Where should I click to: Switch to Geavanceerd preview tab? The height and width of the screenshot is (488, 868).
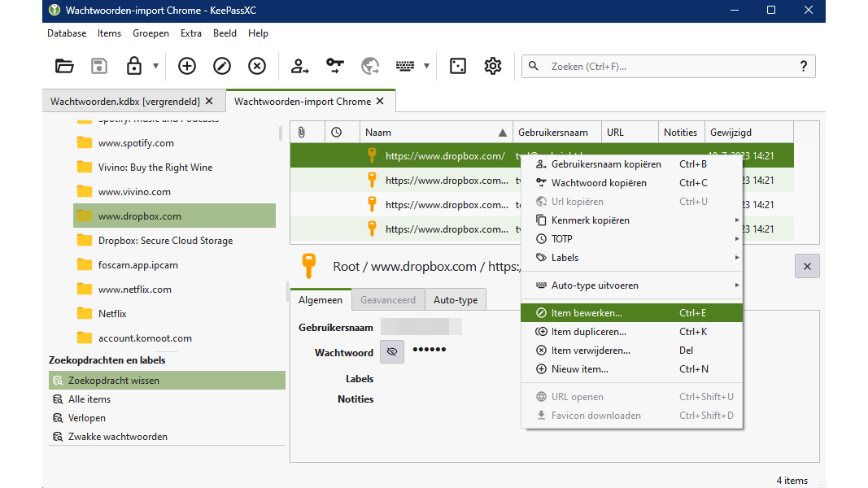tap(388, 300)
